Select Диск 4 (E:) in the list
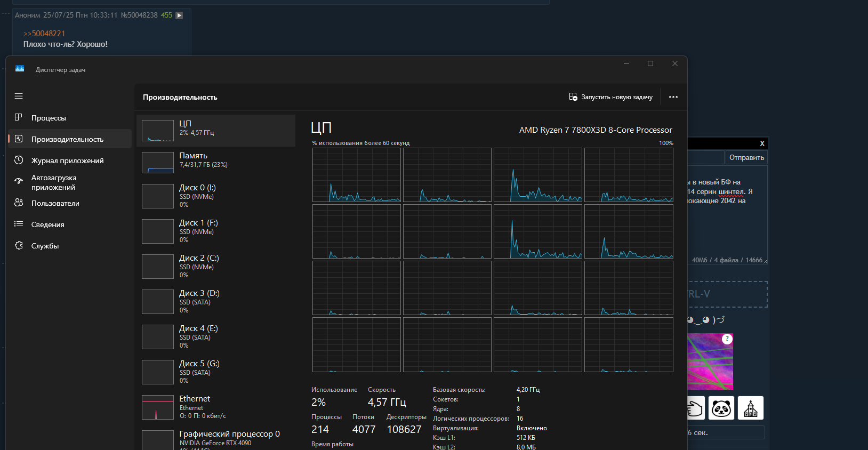This screenshot has height=450, width=868. pos(216,337)
